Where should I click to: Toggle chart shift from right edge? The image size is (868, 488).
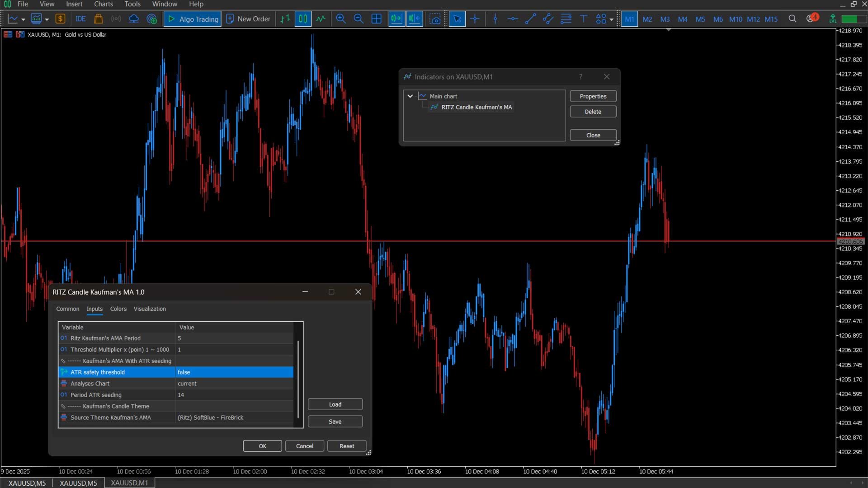[x=414, y=19]
